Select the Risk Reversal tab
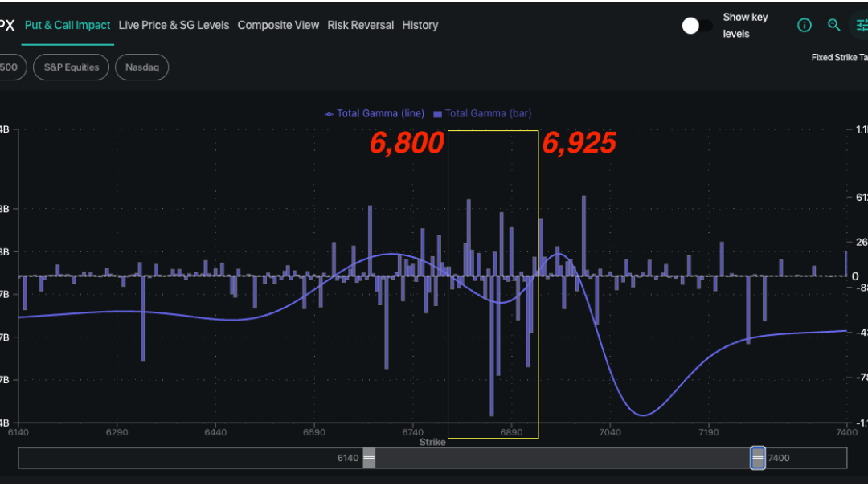Screen dimensions: 868x486 coord(360,25)
